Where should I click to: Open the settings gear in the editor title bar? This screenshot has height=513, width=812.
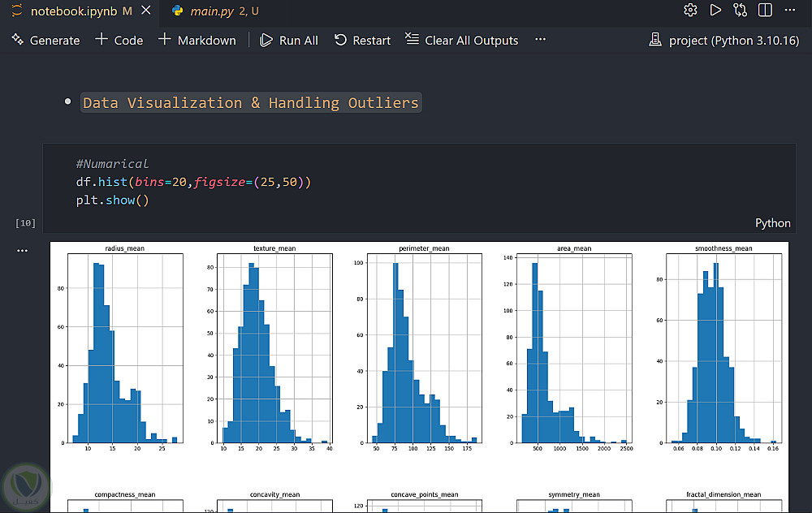coord(690,11)
